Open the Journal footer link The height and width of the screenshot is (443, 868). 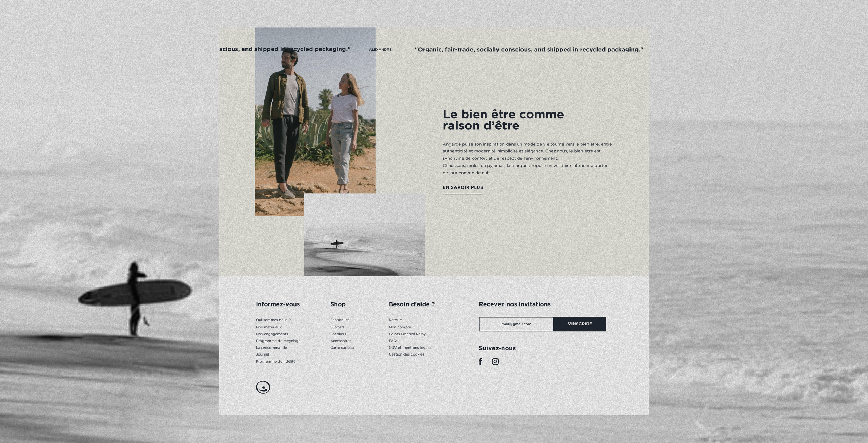pos(262,354)
